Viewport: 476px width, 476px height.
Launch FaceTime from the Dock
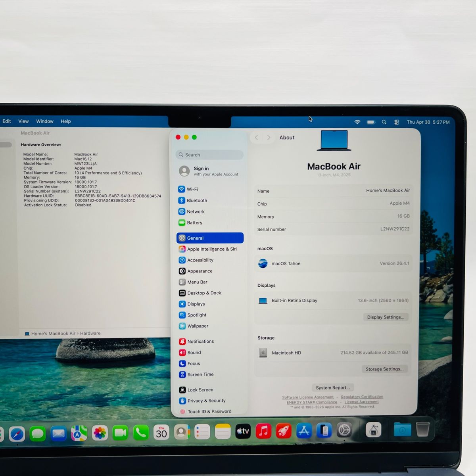(120, 433)
